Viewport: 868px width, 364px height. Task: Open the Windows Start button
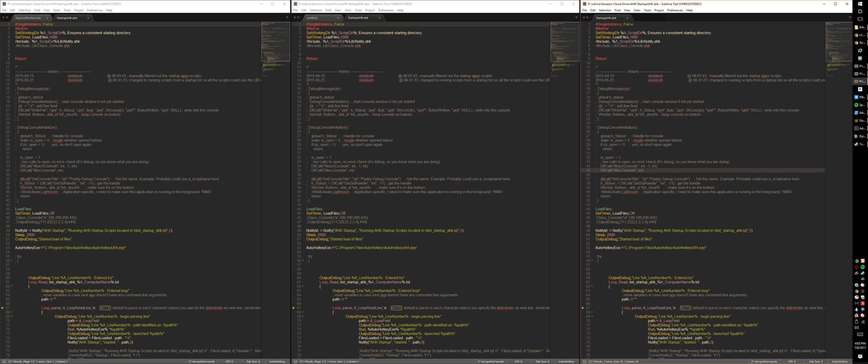pos(860,4)
